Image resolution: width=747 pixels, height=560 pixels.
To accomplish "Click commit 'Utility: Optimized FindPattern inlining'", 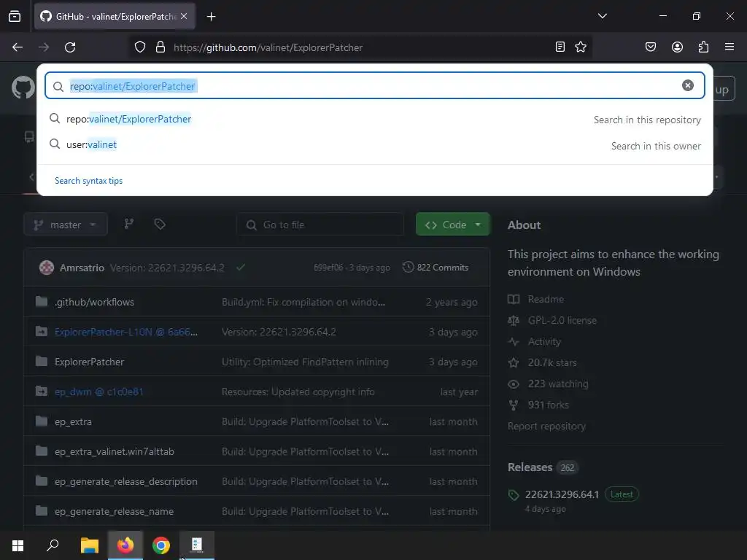I will (305, 362).
